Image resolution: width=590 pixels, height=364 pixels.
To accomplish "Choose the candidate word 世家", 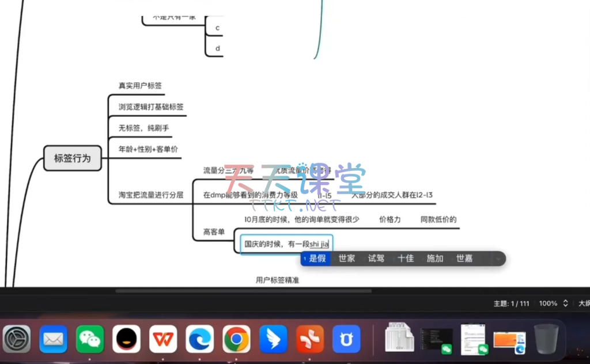I will (347, 259).
